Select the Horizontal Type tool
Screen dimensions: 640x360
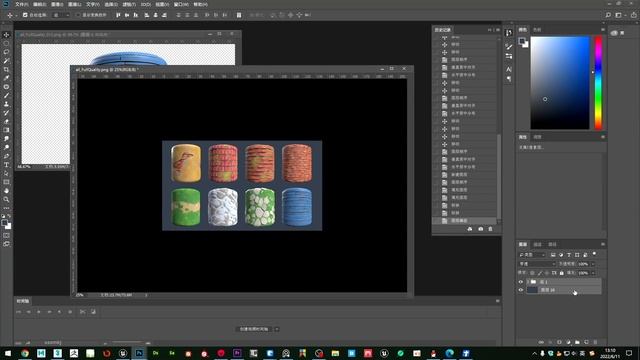[x=6, y=165]
